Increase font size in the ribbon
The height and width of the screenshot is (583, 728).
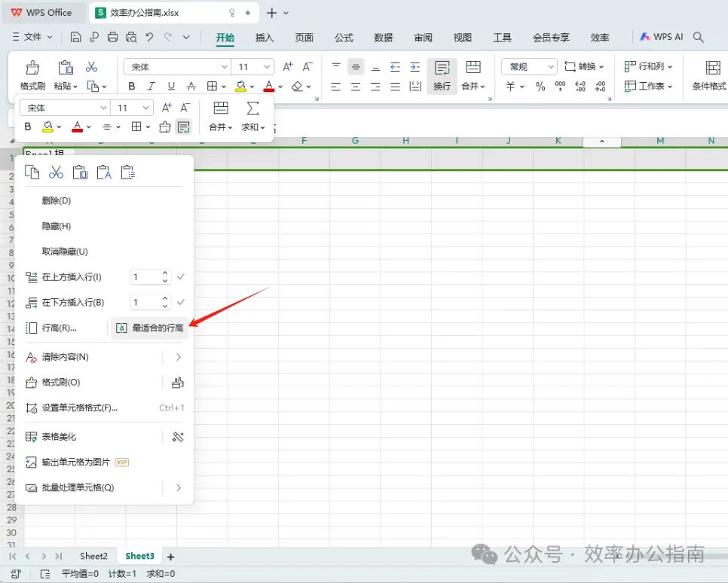(x=288, y=67)
